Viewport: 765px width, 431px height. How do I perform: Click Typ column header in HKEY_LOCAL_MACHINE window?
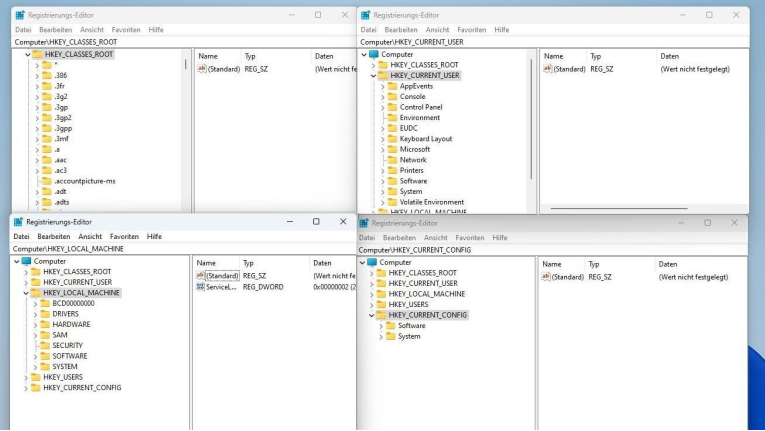pyautogui.click(x=274, y=263)
